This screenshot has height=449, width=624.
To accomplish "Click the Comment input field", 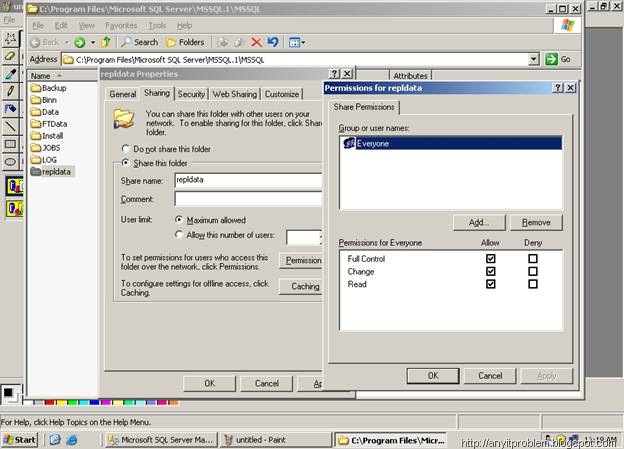I will pos(248,199).
